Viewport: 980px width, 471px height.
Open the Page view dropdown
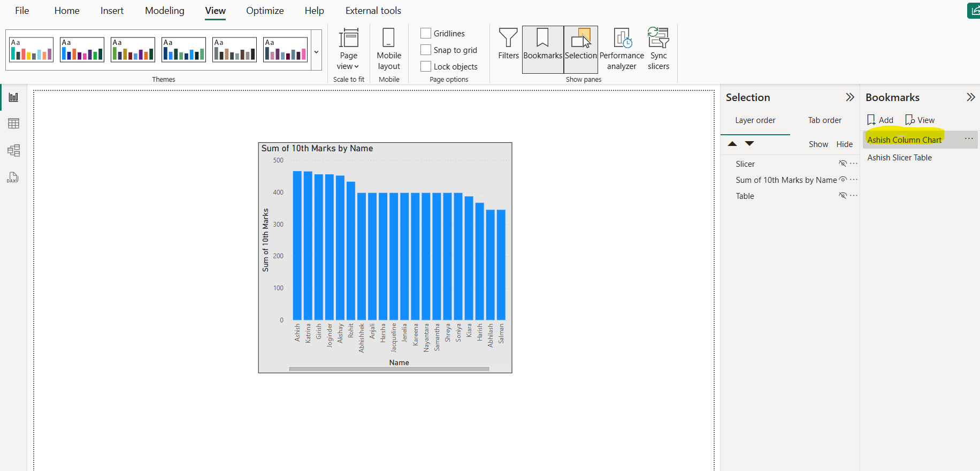(348, 49)
